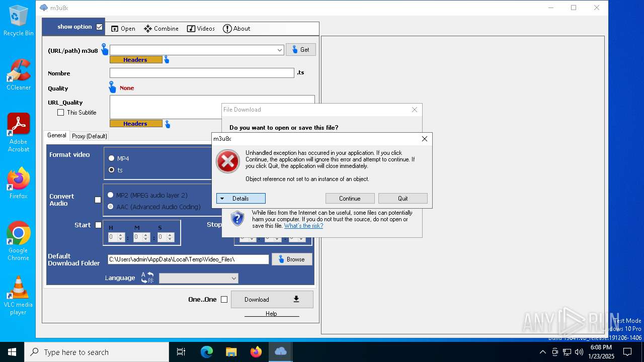
Task: Show hidden system tray icons
Action: [542, 352]
